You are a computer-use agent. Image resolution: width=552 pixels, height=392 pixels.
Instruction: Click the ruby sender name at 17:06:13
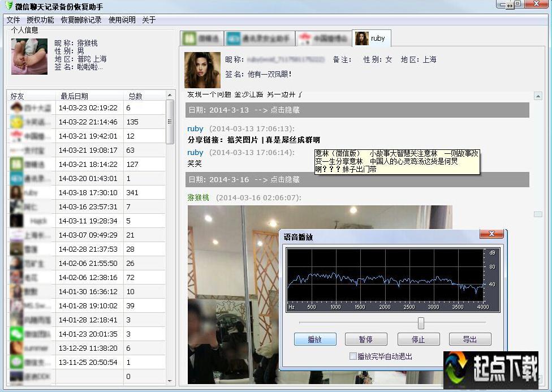(x=195, y=128)
